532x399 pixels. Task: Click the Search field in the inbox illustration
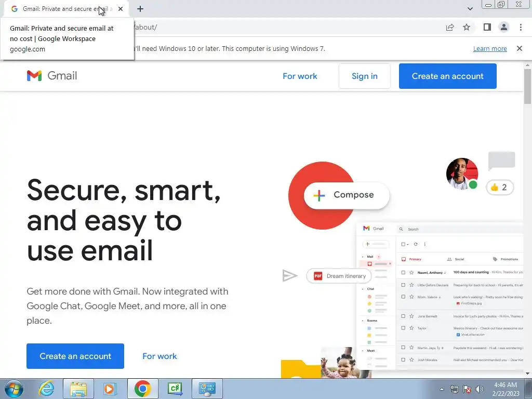coord(460,229)
